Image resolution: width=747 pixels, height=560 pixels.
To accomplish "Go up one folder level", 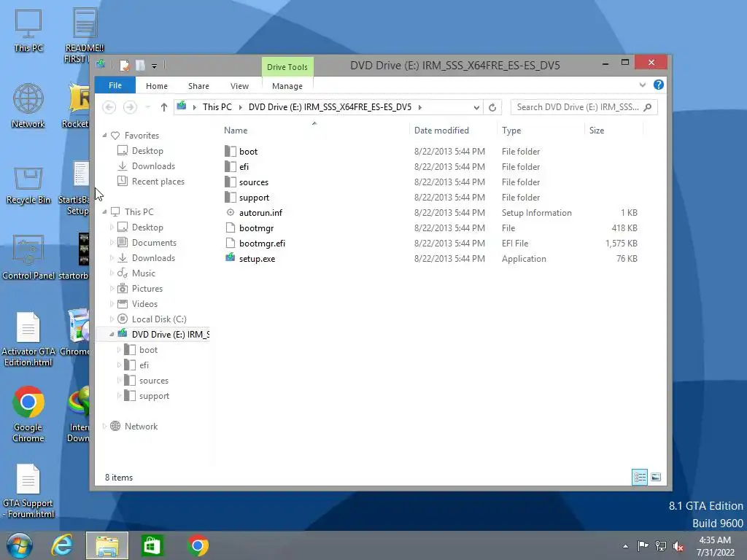I will coord(164,107).
